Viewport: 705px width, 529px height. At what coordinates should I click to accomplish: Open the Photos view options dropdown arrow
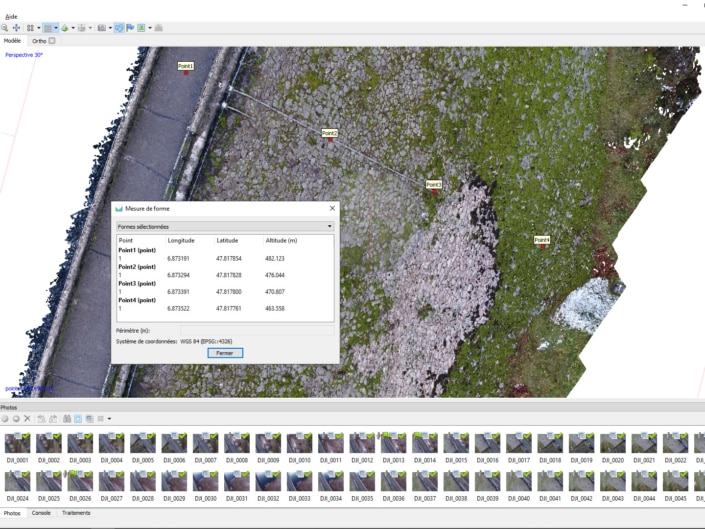pyautogui.click(x=108, y=418)
